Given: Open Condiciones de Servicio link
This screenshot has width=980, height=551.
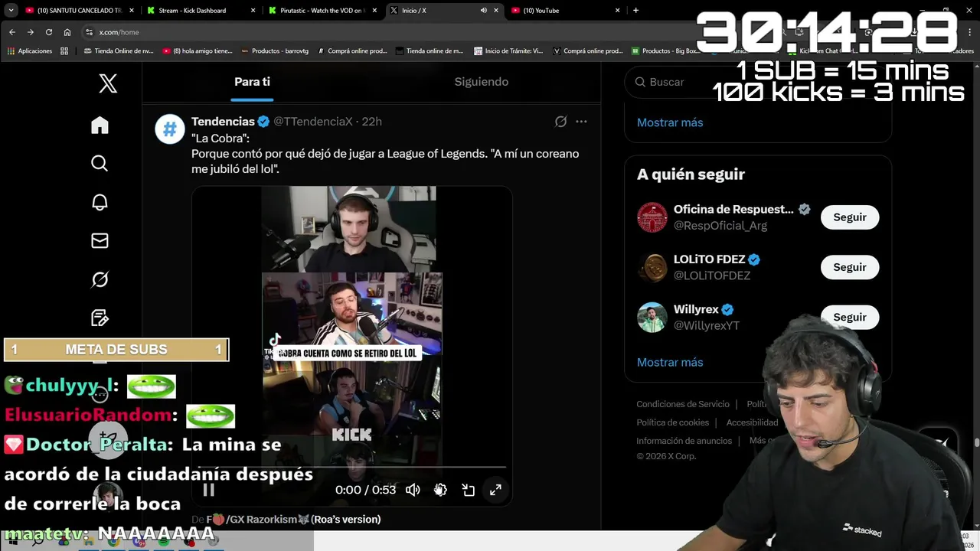Looking at the screenshot, I should pyautogui.click(x=683, y=404).
